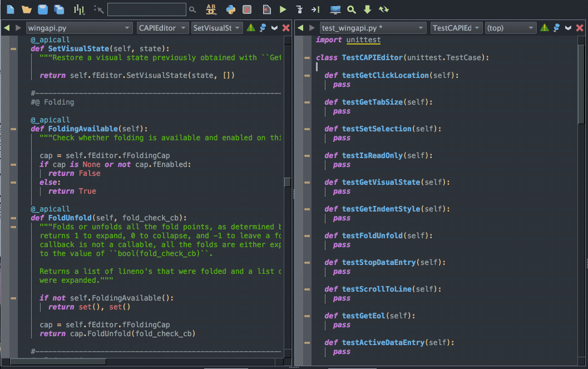Collapse the testActiveDataEntry fold marker
Image resolution: width=588 pixels, height=369 pixels.
click(307, 343)
